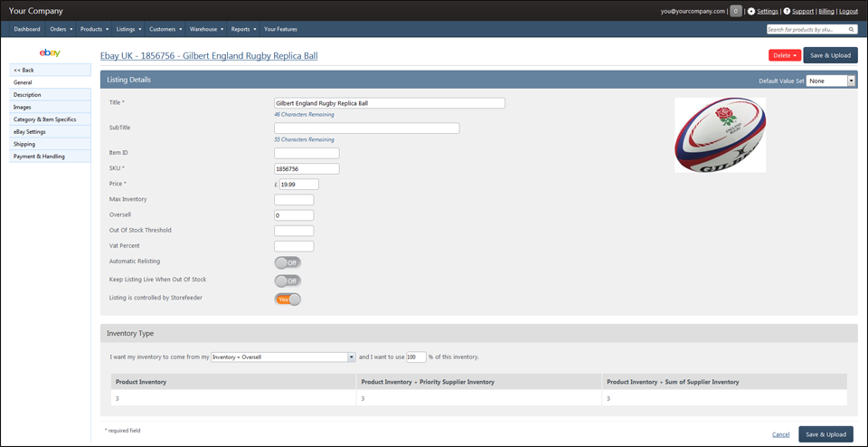The height and width of the screenshot is (447, 868).
Task: Click the 46 Characters Remaining text
Action: 304,115
